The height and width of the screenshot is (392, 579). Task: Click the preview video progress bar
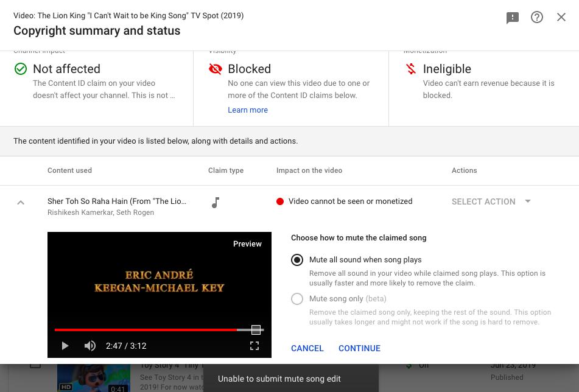[159, 330]
